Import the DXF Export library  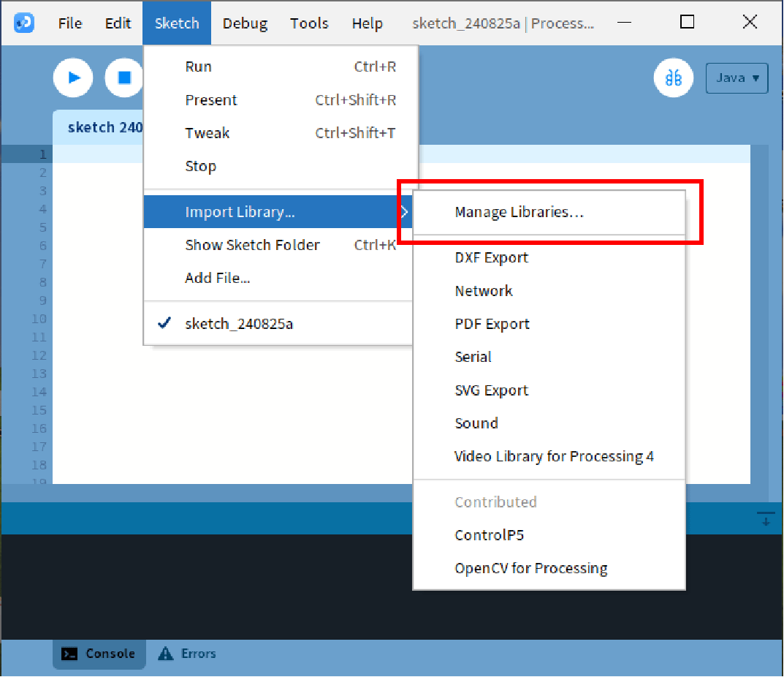coord(549,257)
